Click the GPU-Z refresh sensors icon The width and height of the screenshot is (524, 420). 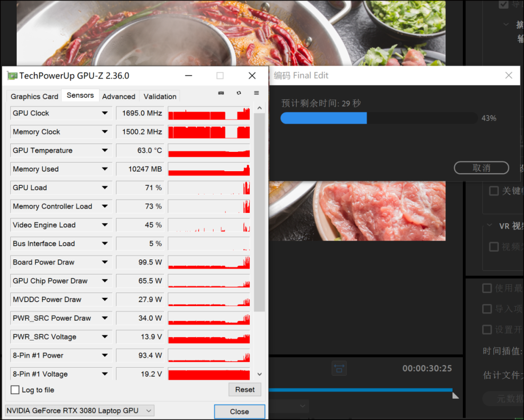pyautogui.click(x=239, y=93)
